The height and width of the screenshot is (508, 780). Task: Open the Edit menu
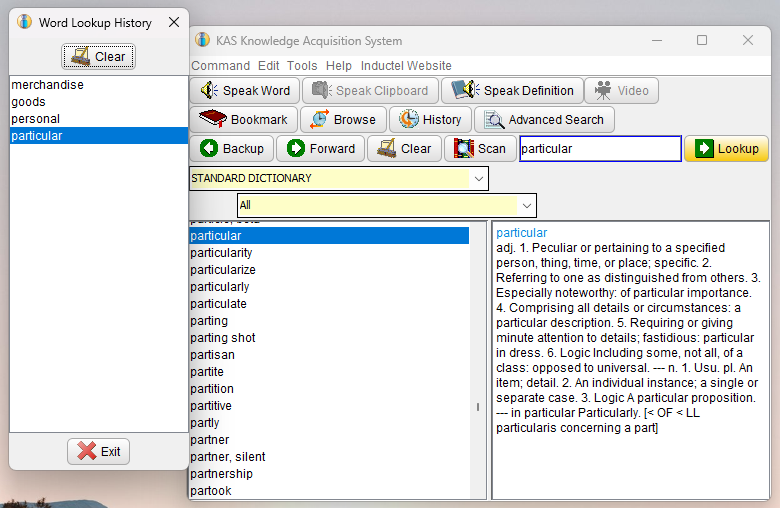point(269,66)
